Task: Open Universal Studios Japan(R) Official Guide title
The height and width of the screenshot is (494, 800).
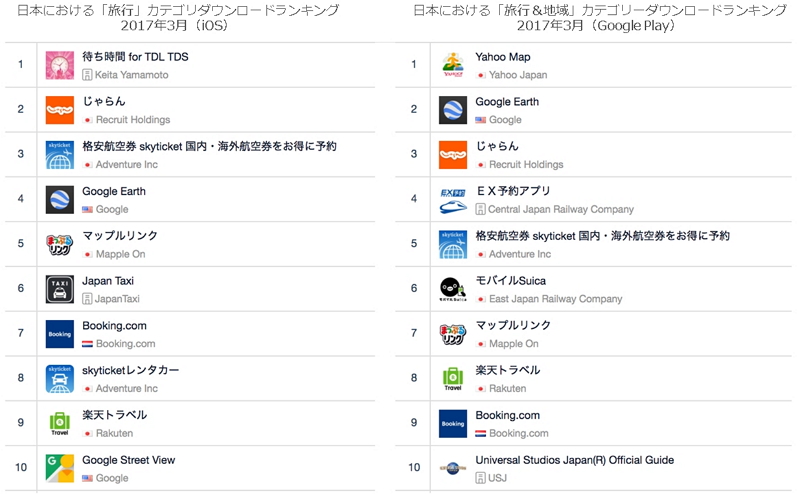Action: pos(575,460)
